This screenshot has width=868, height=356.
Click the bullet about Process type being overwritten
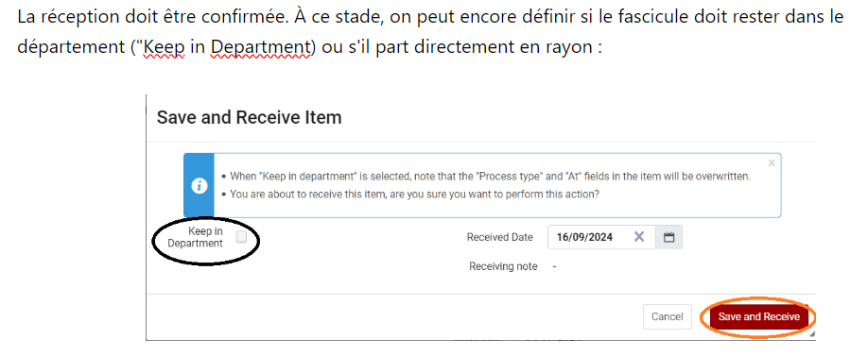pyautogui.click(x=490, y=177)
